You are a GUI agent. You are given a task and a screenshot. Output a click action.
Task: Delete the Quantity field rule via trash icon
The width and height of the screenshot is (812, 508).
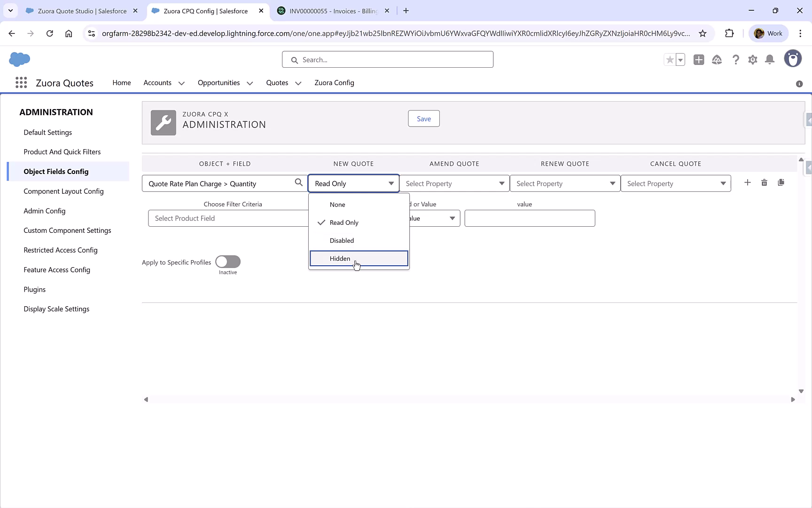764,183
